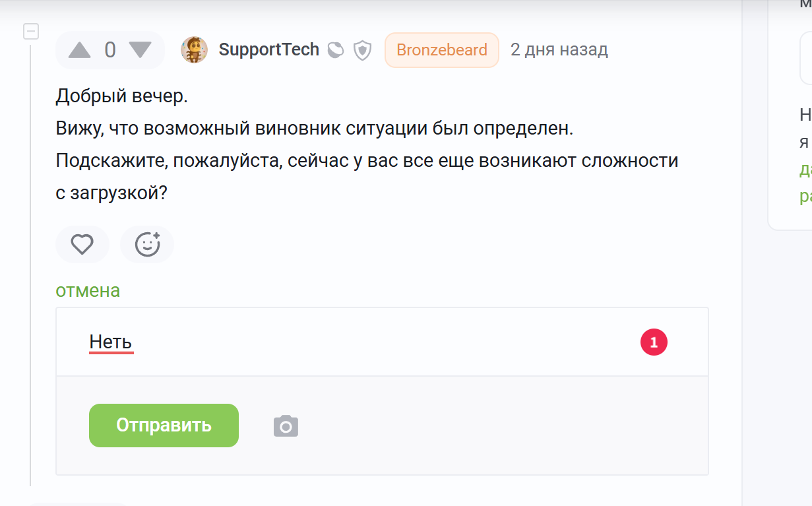Image resolution: width=812 pixels, height=506 pixels.
Task: Open the "2 дня назад" timestamp link
Action: pos(559,50)
